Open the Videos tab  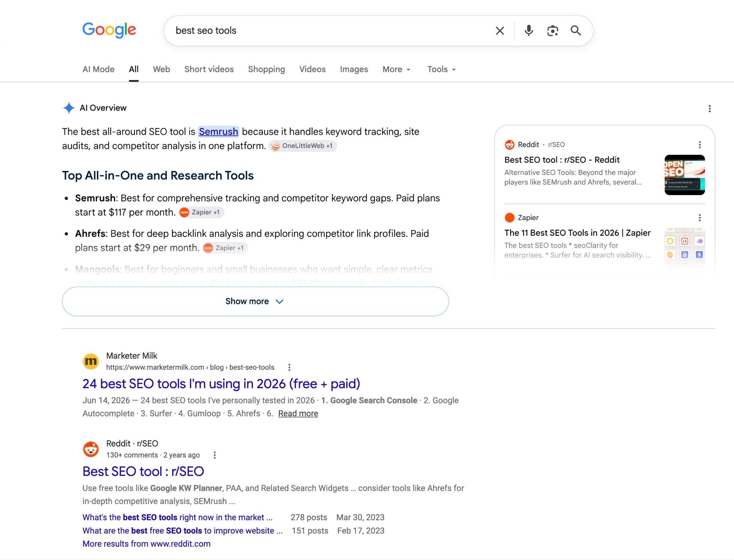(313, 70)
